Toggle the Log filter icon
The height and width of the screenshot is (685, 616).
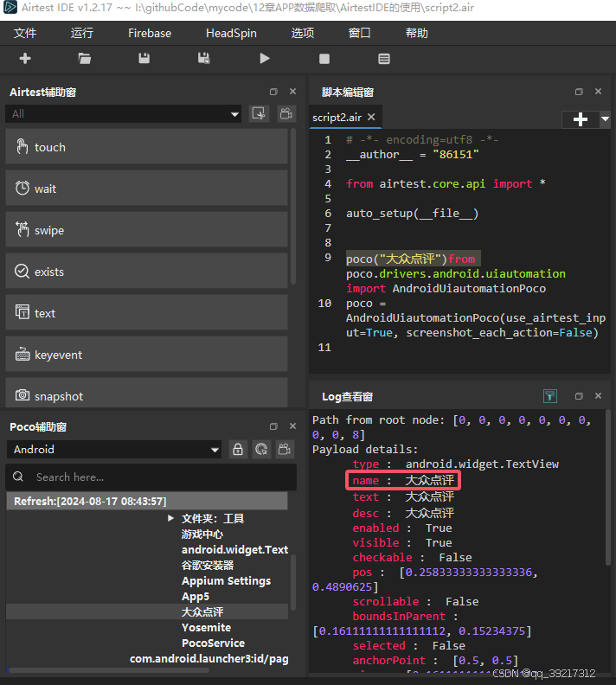coord(550,396)
